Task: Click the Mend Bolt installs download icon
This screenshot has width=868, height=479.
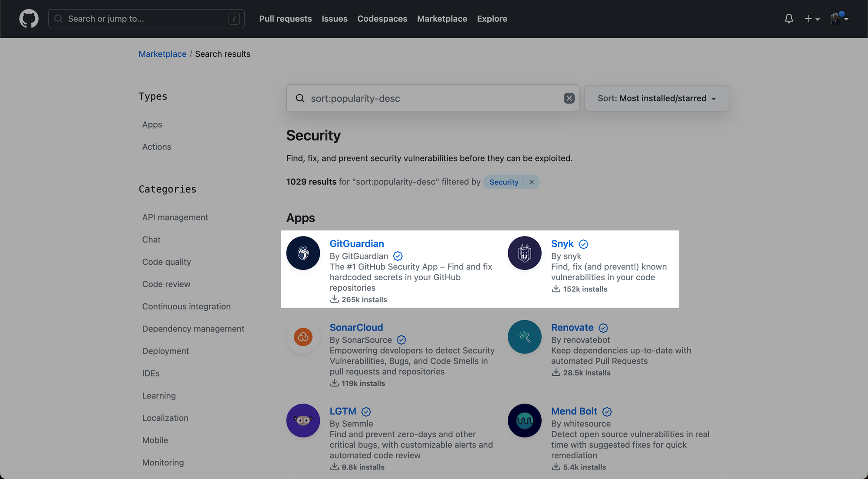Action: click(556, 466)
